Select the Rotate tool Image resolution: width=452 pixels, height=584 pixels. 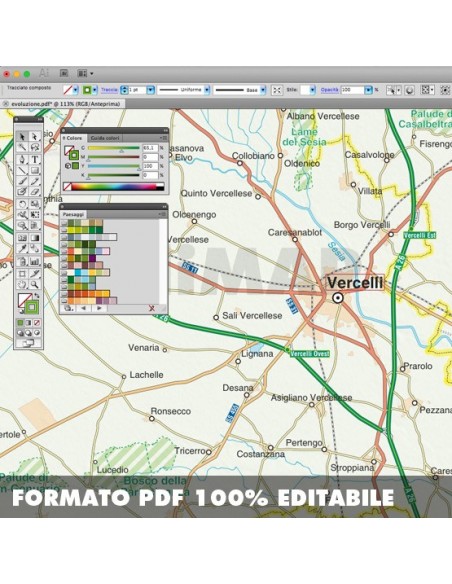[x=22, y=204]
